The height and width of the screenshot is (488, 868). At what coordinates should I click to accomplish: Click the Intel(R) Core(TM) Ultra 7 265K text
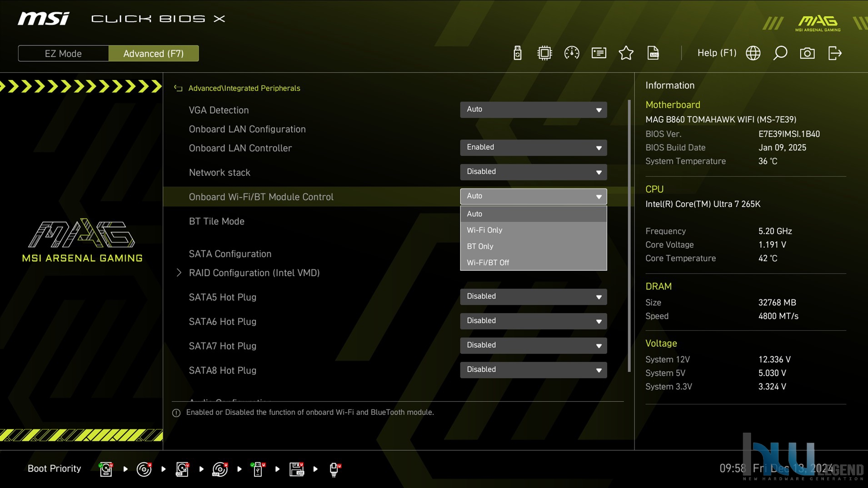(703, 204)
